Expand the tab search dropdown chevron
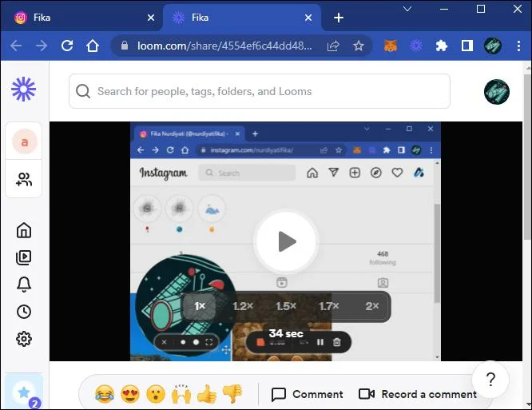 (407, 9)
